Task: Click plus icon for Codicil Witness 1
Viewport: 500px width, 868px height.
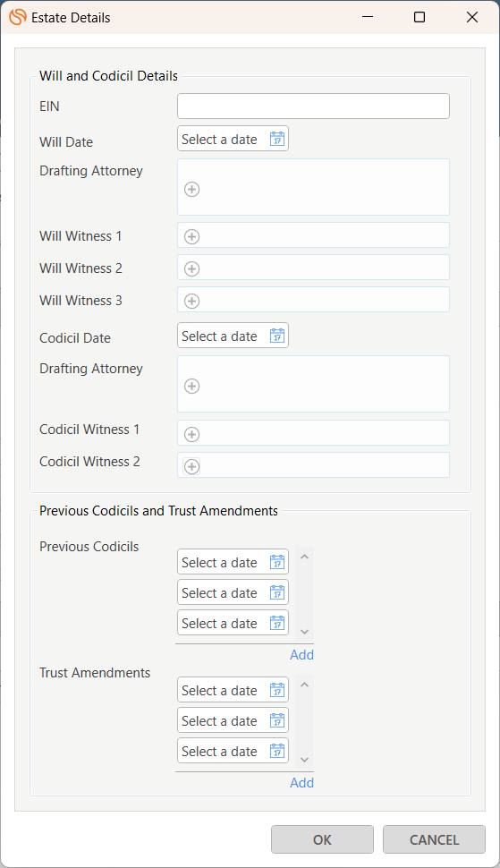Action: (x=192, y=435)
